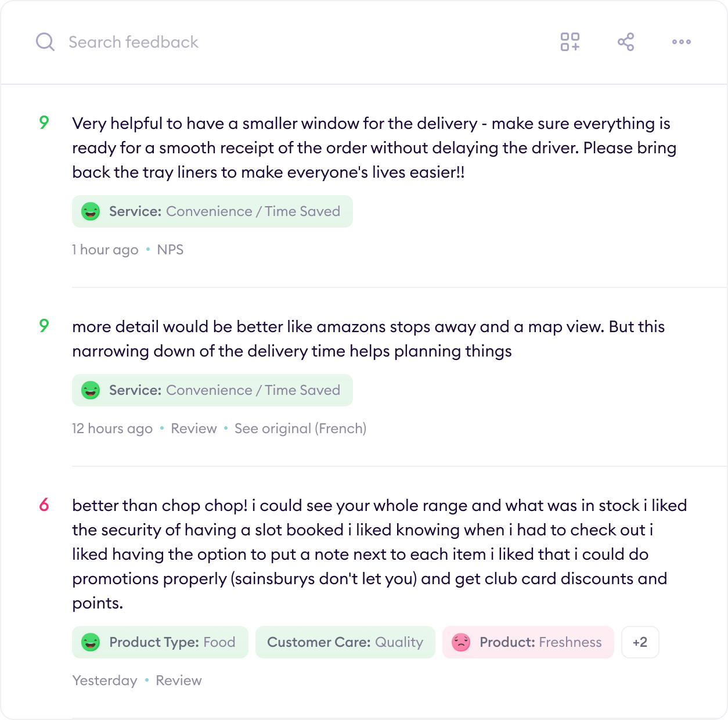Select the 'Service: Convenience / Time Saved' tag
728x720 pixels.
coord(212,211)
